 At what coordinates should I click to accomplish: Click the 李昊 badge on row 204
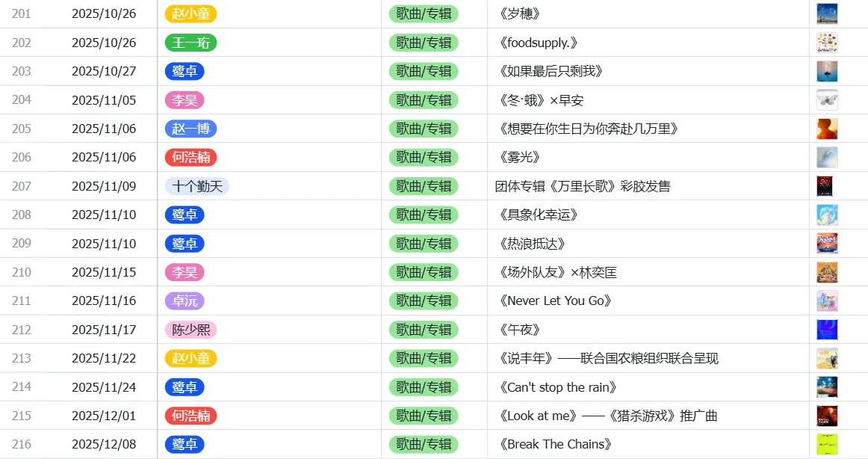[x=185, y=99]
